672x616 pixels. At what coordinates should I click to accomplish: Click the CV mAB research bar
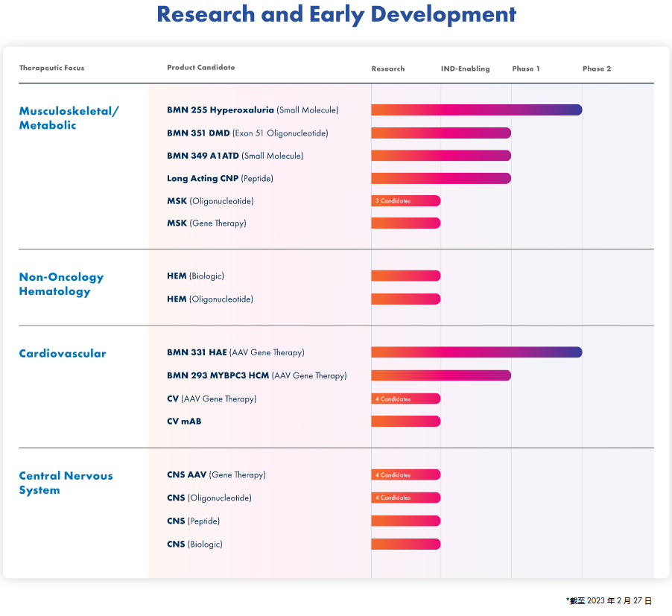click(x=405, y=422)
